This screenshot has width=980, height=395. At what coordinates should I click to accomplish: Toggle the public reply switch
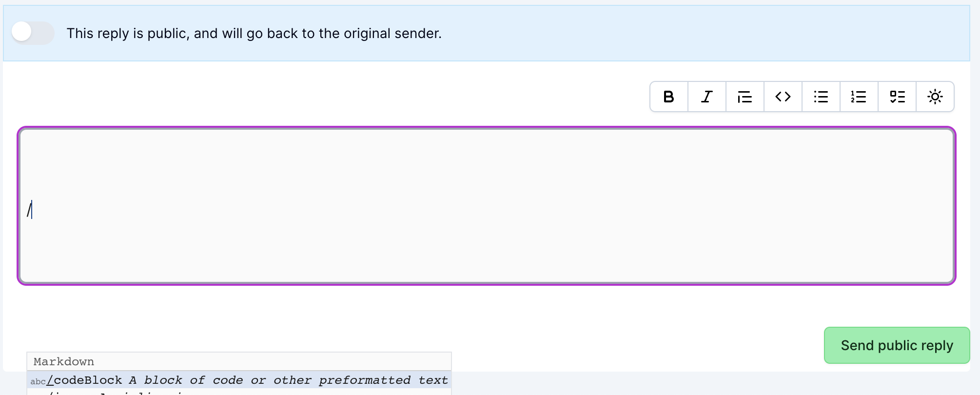tap(33, 33)
